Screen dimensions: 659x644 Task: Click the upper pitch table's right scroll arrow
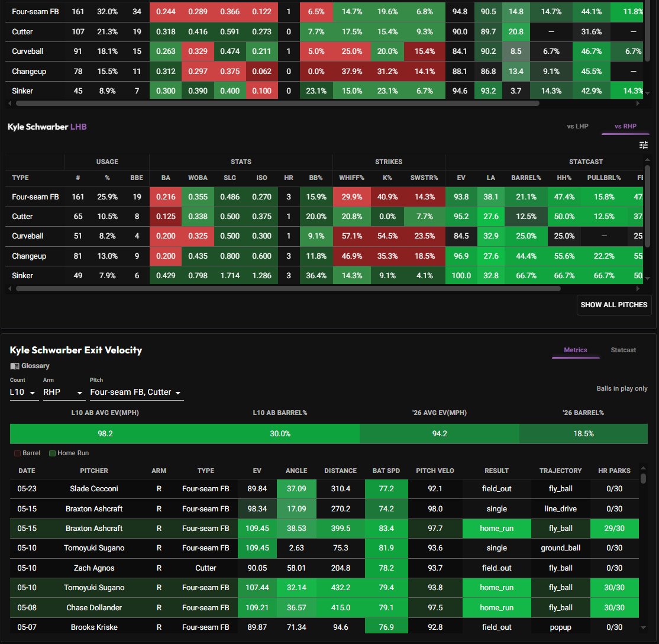(x=638, y=103)
